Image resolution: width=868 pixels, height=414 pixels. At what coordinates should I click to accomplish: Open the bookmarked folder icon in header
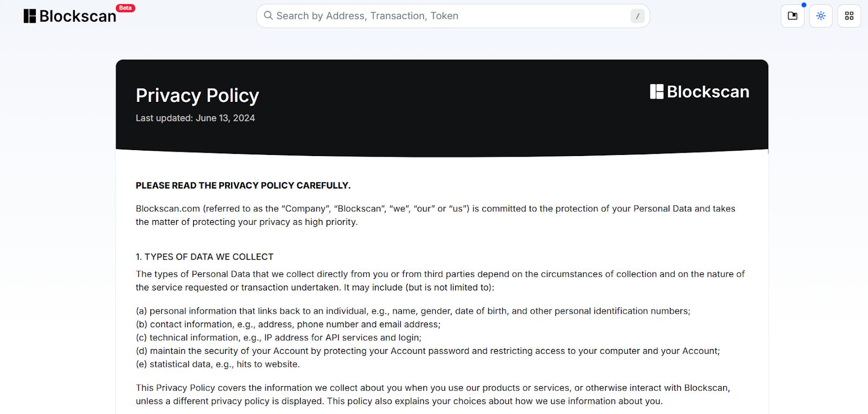793,16
